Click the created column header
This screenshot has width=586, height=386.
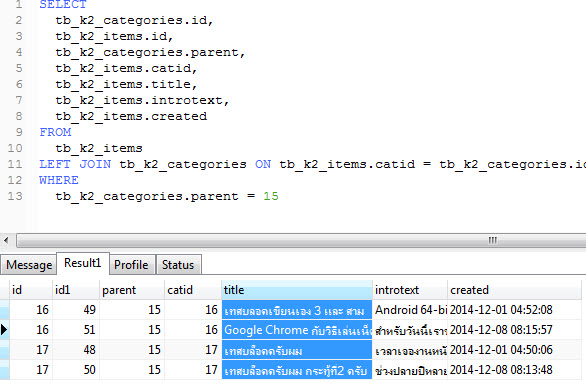(514, 290)
